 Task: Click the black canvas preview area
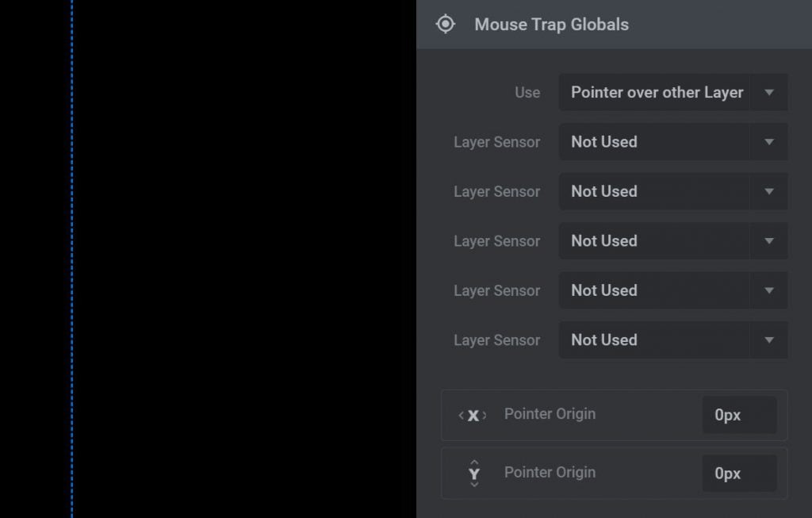click(x=238, y=259)
